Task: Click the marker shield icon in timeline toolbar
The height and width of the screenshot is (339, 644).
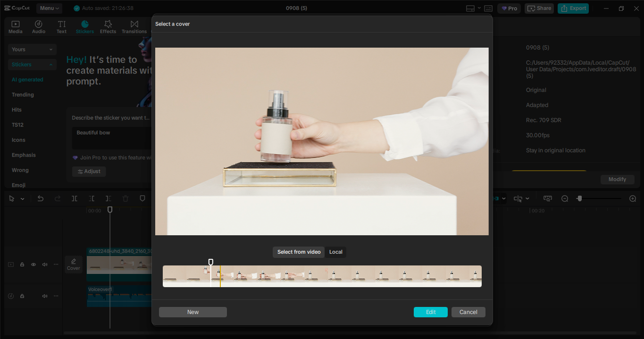Action: coord(142,198)
